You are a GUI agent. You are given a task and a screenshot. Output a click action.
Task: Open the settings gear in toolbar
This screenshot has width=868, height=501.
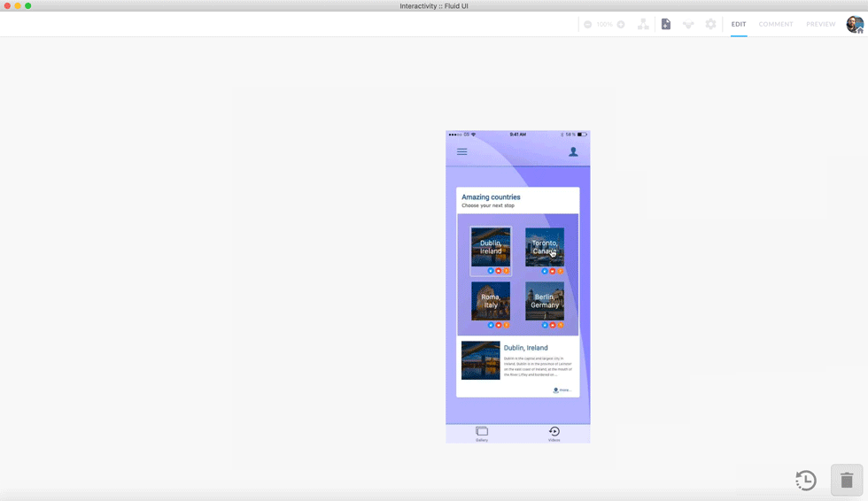tap(710, 25)
